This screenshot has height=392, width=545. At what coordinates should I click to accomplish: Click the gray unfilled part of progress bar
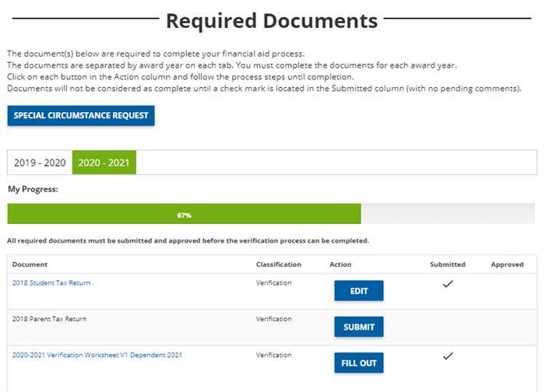point(448,215)
